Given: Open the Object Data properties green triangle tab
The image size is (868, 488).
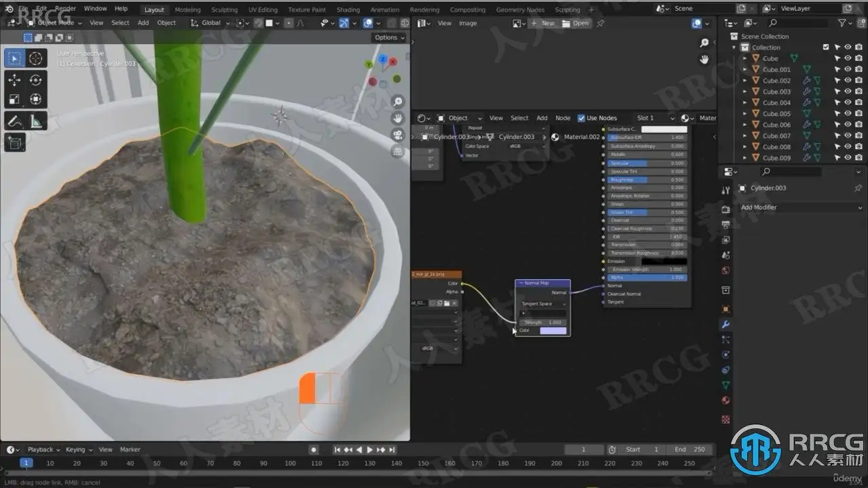Looking at the screenshot, I should 726,385.
